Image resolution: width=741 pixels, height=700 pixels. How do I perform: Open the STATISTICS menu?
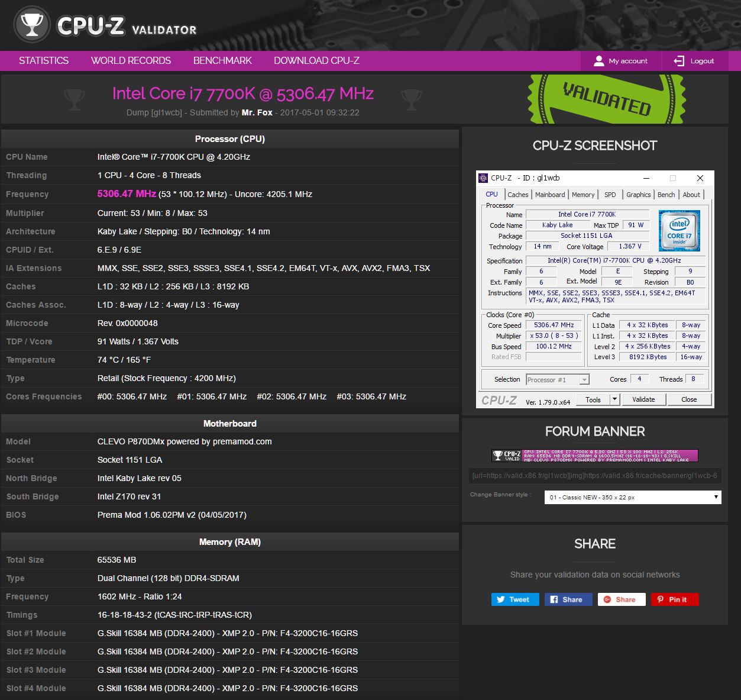coord(44,60)
